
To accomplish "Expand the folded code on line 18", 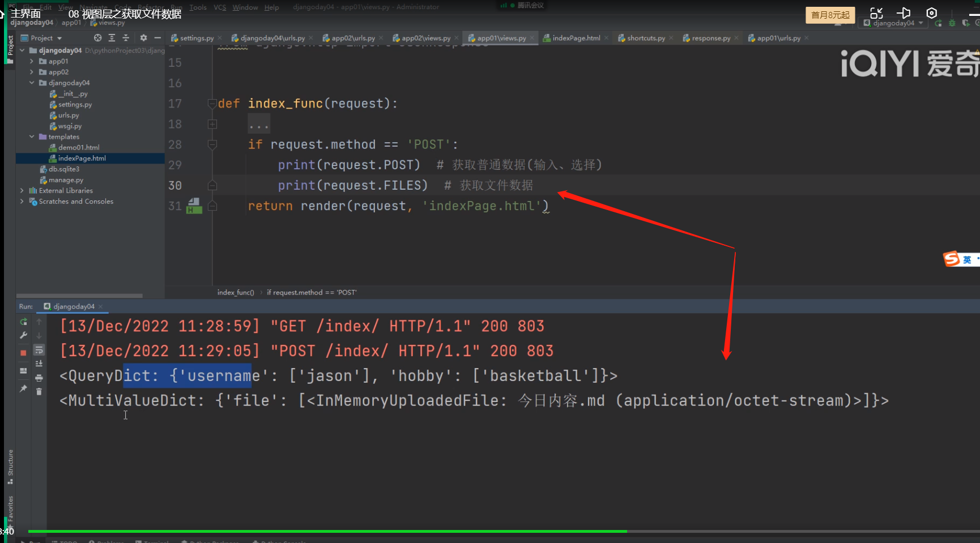I will click(x=212, y=124).
